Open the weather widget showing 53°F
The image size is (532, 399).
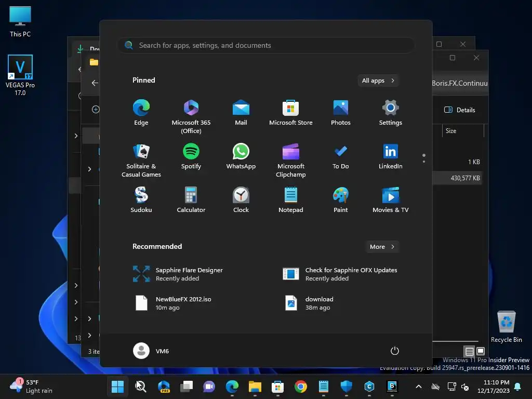click(x=31, y=387)
